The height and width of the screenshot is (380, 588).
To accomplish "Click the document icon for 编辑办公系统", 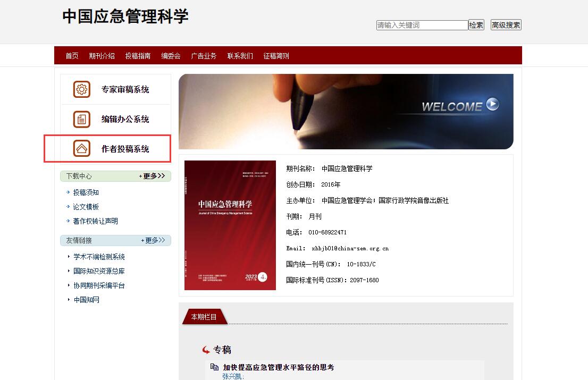I will (x=82, y=119).
